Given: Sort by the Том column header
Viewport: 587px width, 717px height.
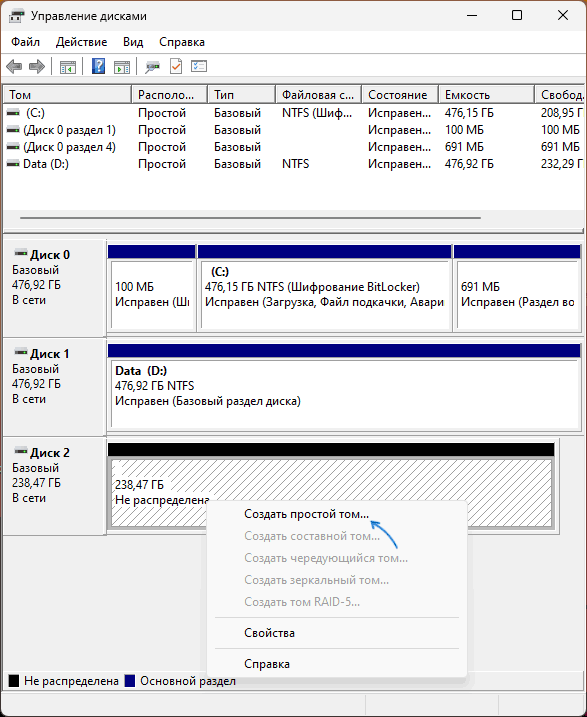Looking at the screenshot, I should click(x=67, y=95).
